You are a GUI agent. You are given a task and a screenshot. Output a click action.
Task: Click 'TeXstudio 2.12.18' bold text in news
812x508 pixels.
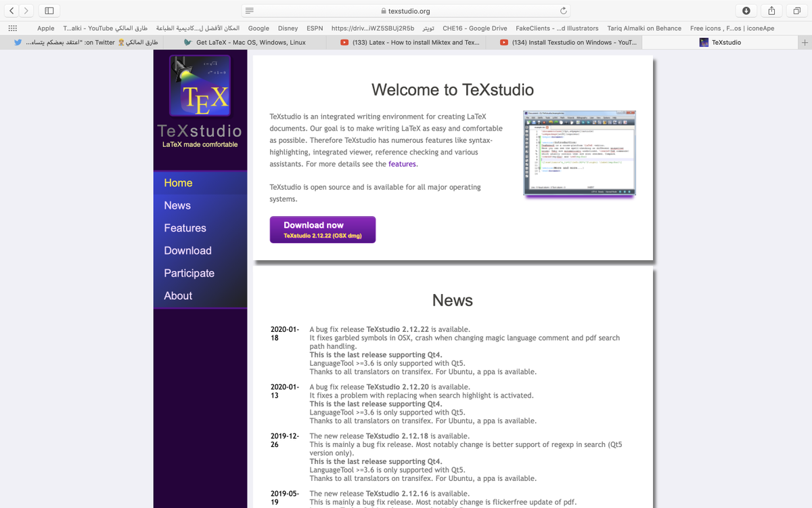click(397, 436)
